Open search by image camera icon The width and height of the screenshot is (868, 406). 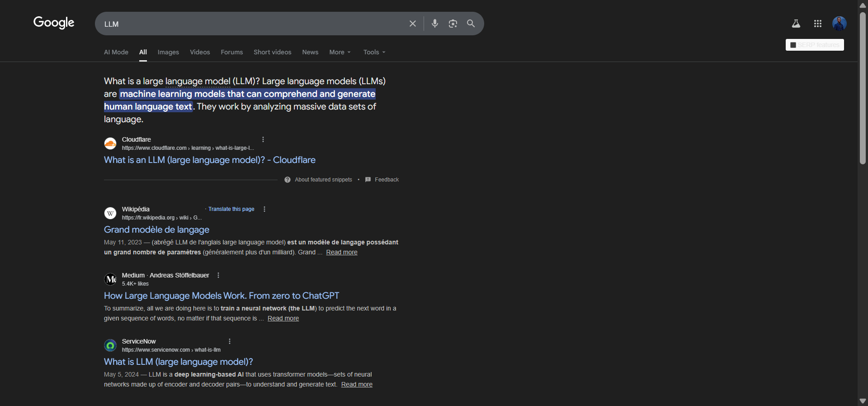453,24
